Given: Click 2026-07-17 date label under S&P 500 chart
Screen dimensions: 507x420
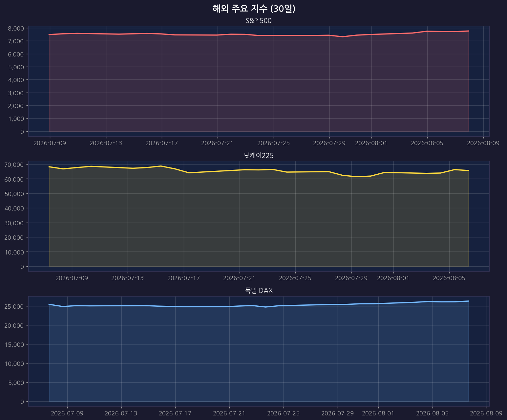Looking at the screenshot, I should (161, 143).
